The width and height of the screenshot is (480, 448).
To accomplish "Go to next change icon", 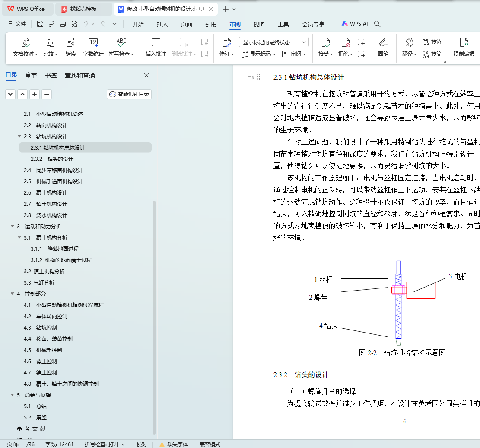I will [361, 54].
